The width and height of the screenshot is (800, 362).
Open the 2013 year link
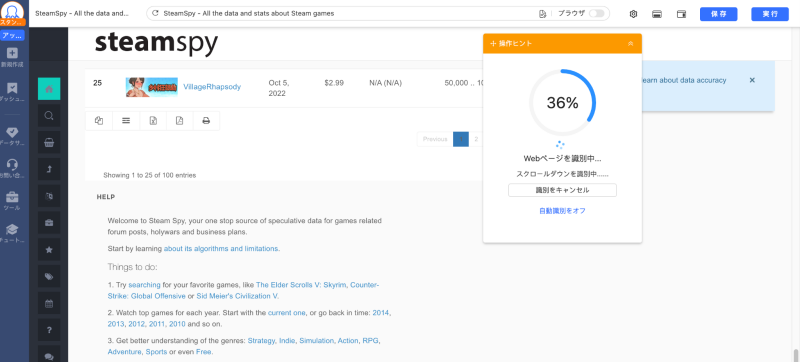tap(116, 324)
